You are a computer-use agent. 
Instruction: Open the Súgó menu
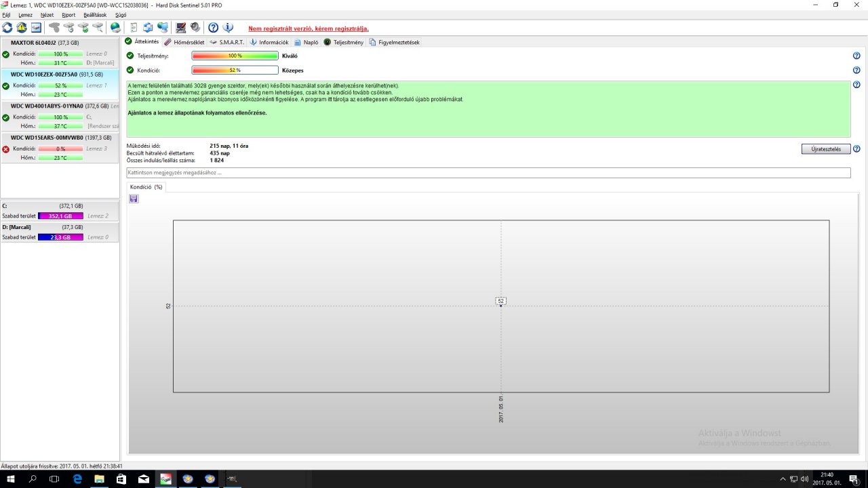pyautogui.click(x=121, y=15)
